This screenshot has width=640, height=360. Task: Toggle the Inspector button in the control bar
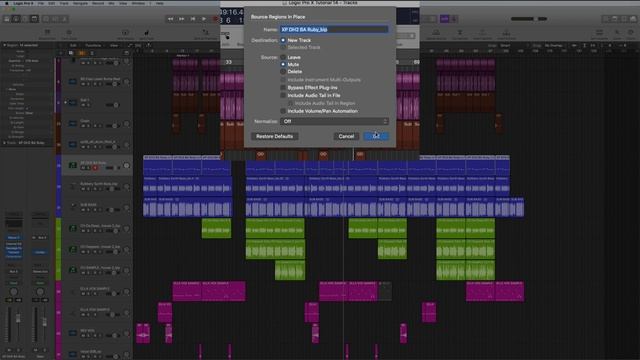16,19
